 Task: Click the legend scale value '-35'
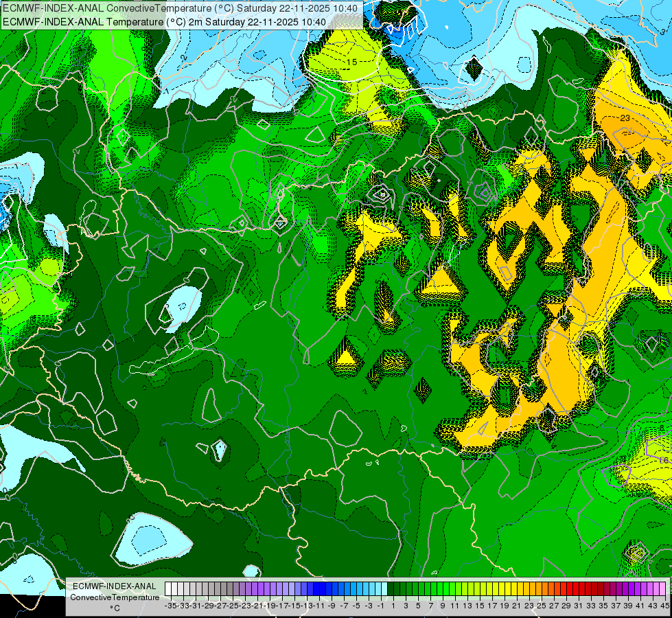click(171, 606)
